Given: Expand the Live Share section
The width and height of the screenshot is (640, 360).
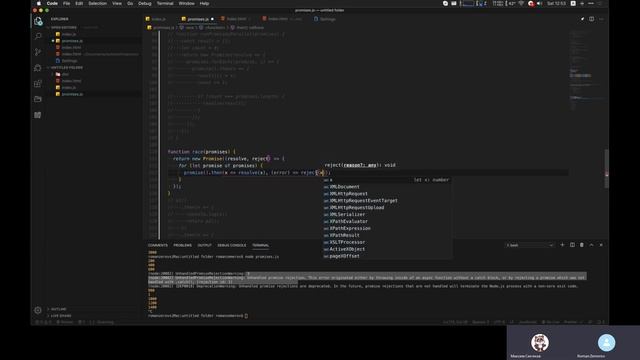Looking at the screenshot, I should point(61,316).
